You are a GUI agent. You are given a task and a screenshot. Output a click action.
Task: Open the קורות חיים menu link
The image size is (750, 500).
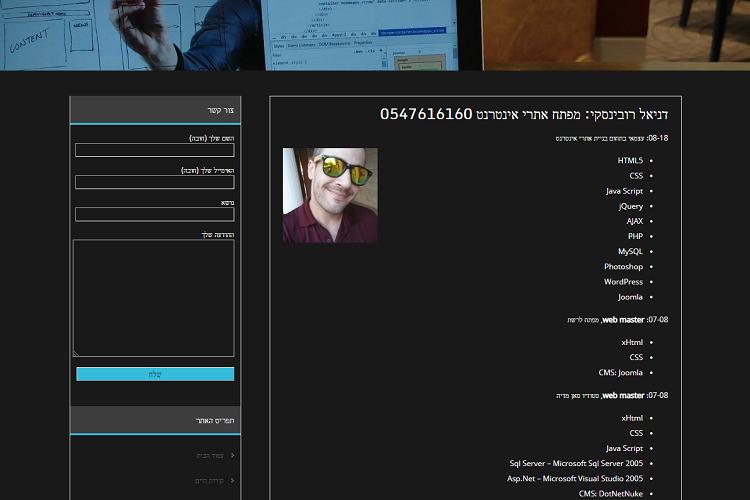[209, 480]
